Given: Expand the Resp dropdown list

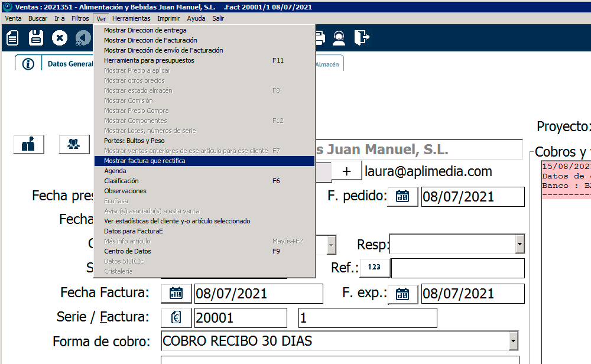Looking at the screenshot, I should click(519, 244).
